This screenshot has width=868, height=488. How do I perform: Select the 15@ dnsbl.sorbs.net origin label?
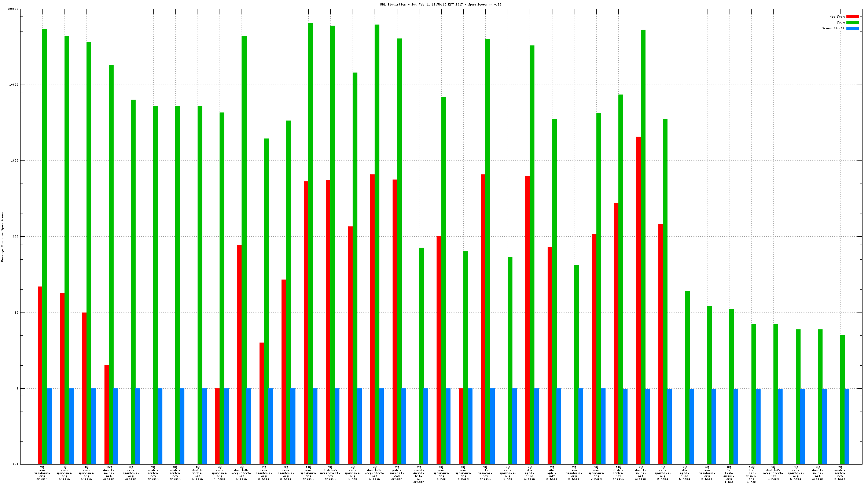point(108,473)
